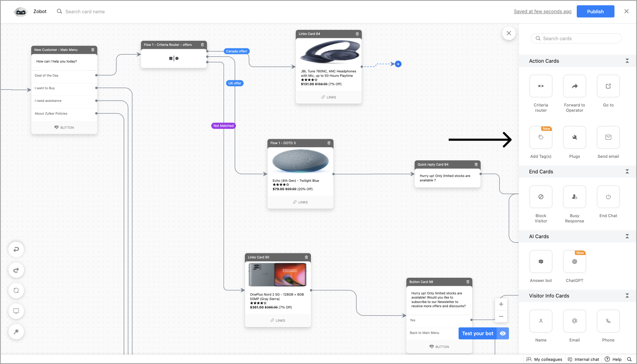
Task: Click the Search cards field in side panel
Action: (x=576, y=38)
